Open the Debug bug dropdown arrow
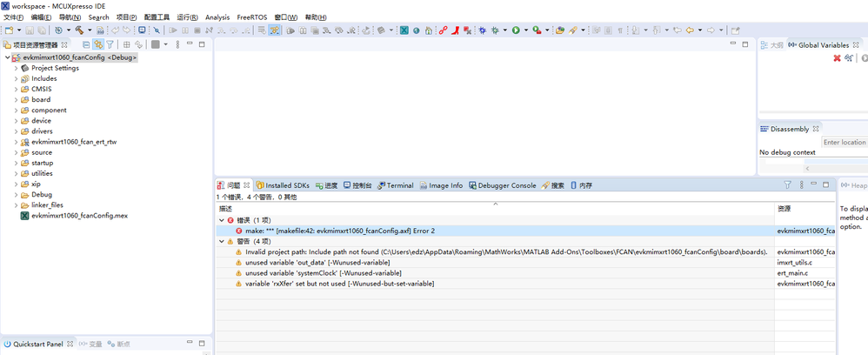Viewport: 868px width, 355px height. coord(505,30)
